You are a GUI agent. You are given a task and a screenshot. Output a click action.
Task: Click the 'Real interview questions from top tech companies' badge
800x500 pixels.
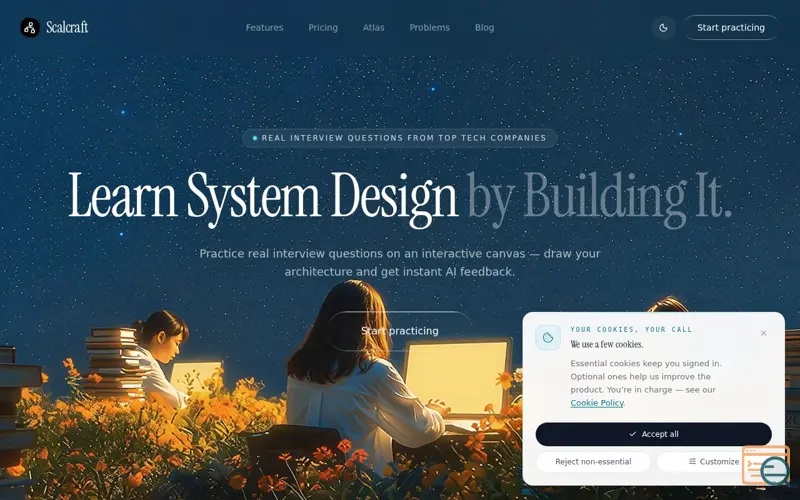(x=399, y=138)
